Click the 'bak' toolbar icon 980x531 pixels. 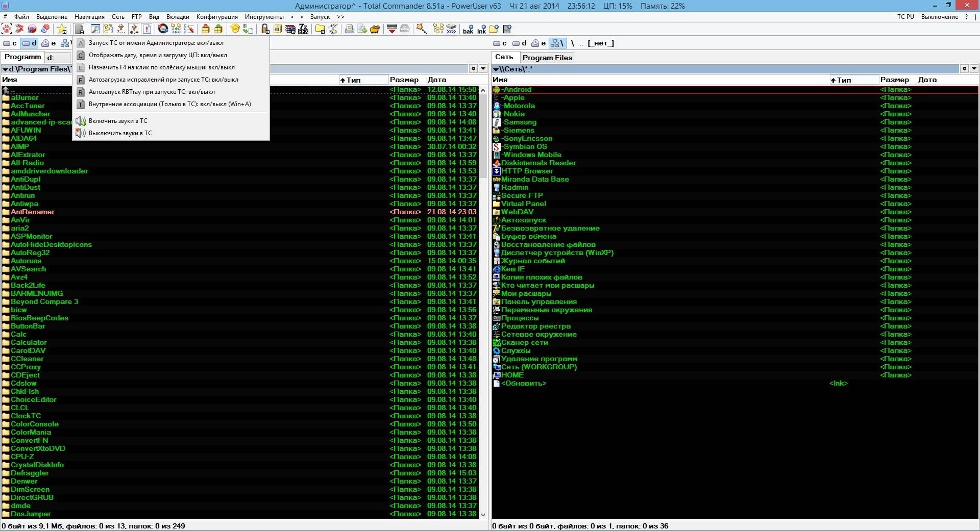click(x=468, y=30)
